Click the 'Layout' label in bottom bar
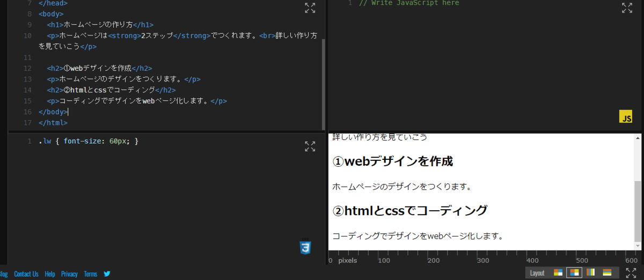The image size is (644, 280). 537,273
